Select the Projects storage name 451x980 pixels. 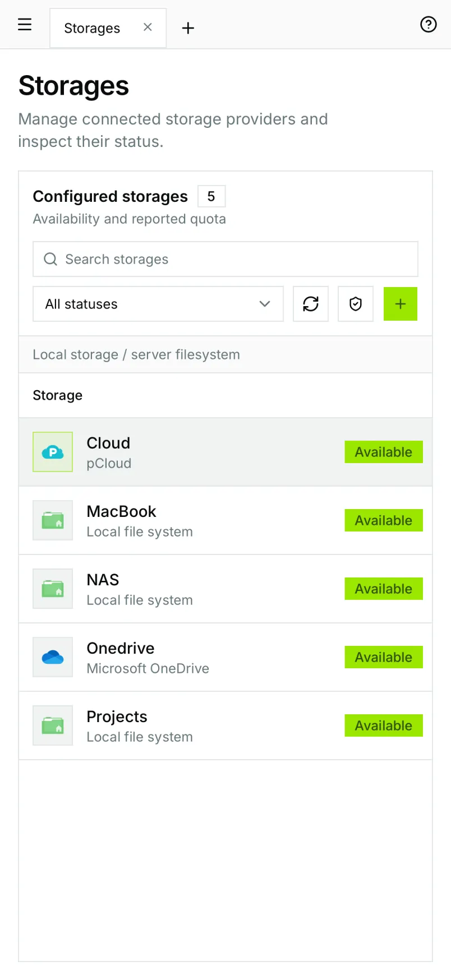tap(117, 716)
